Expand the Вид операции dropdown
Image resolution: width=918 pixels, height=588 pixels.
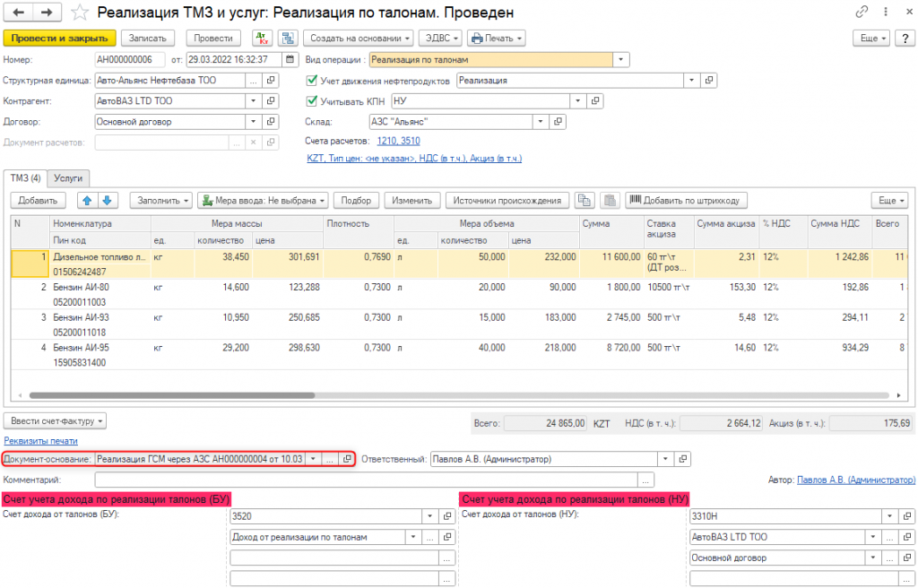click(x=621, y=60)
